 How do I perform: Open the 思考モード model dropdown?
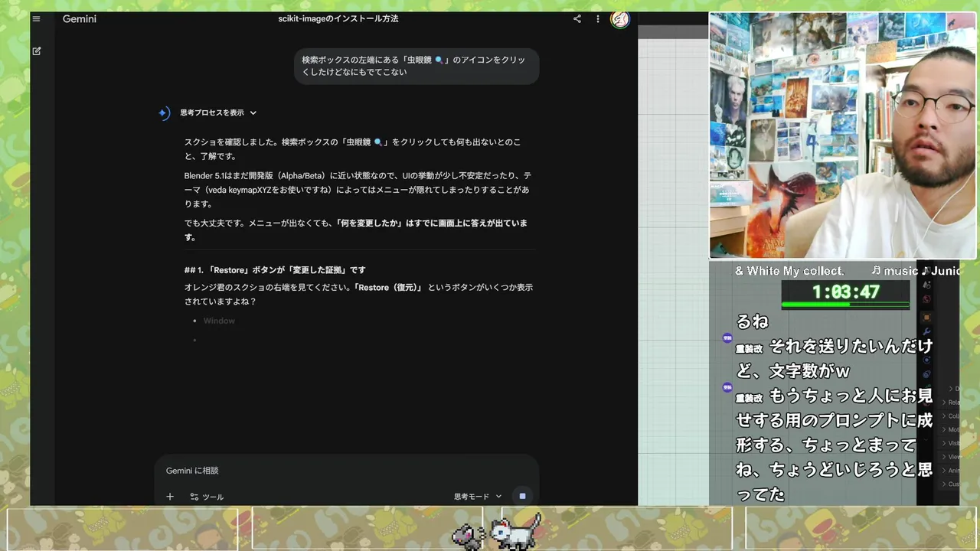(478, 497)
